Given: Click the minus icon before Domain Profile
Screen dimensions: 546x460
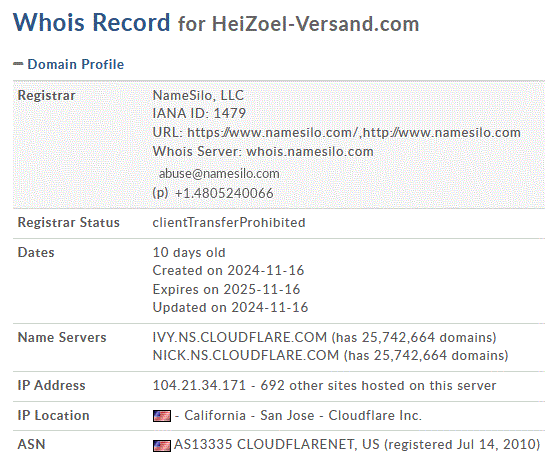Looking at the screenshot, I should 18,64.
